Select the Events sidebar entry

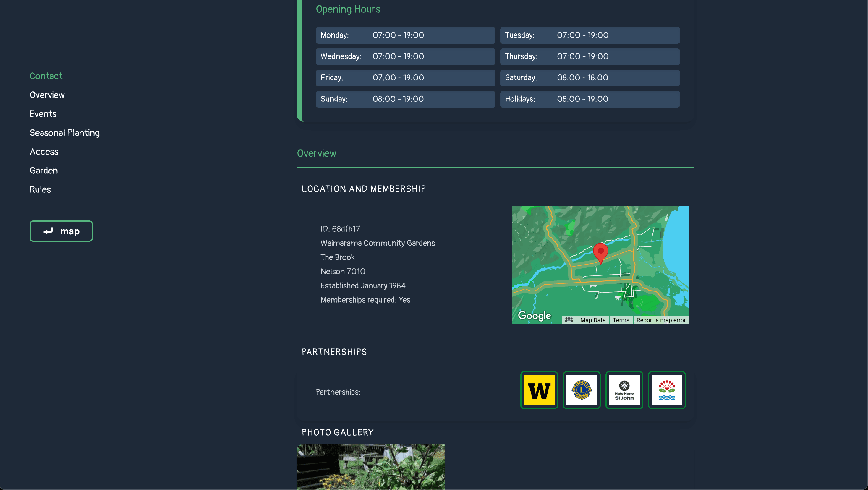[x=43, y=114]
